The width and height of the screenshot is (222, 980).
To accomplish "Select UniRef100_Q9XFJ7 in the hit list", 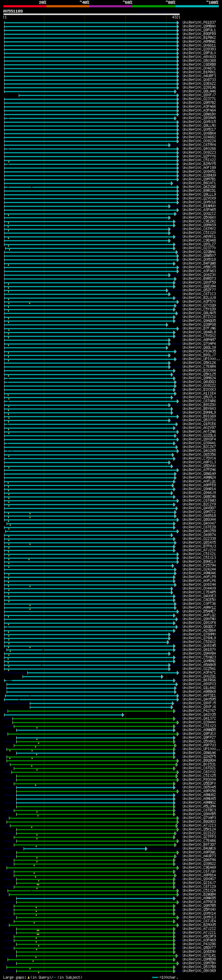I will pyautogui.click(x=199, y=95).
